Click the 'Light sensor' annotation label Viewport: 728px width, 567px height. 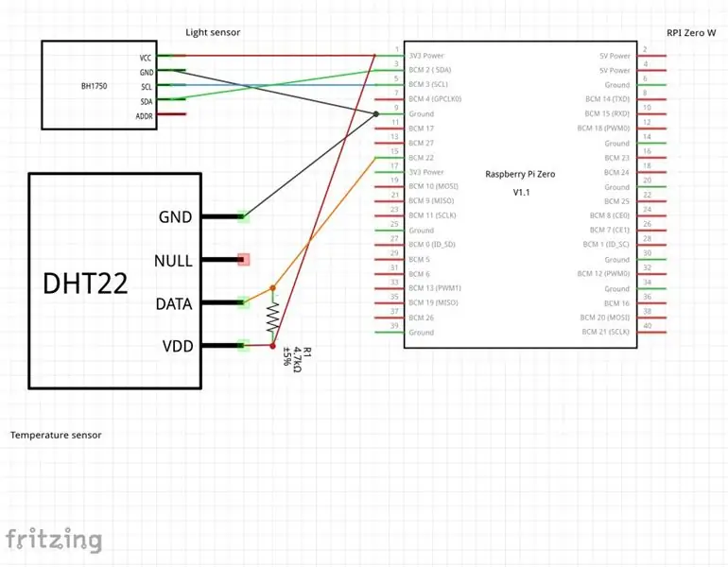tap(213, 32)
